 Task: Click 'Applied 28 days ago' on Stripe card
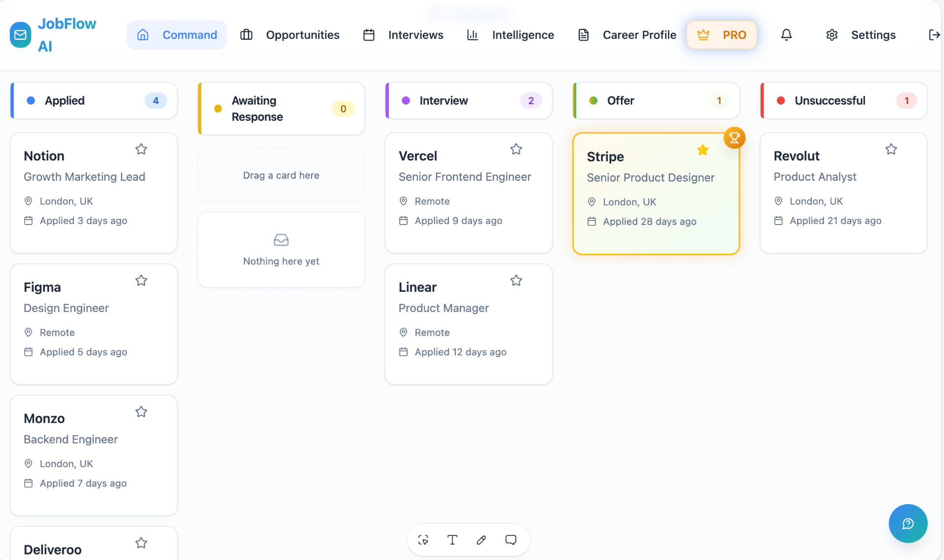tap(650, 222)
